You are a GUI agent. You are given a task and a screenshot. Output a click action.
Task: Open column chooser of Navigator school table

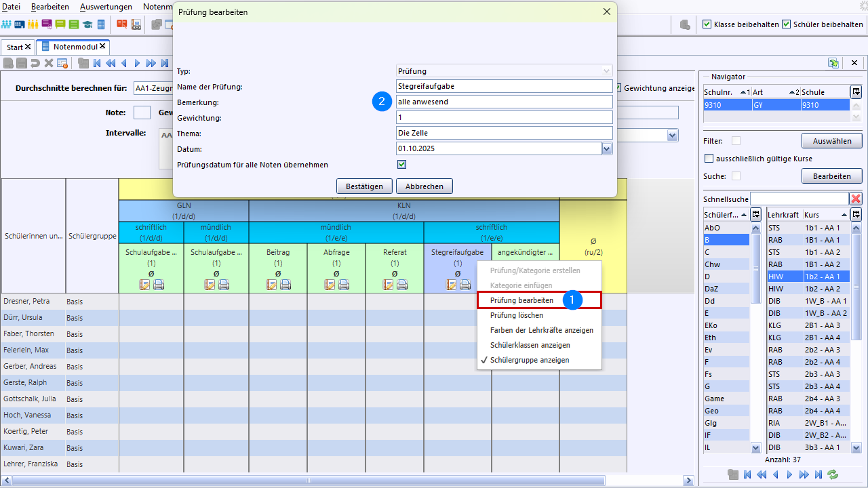[x=856, y=91]
